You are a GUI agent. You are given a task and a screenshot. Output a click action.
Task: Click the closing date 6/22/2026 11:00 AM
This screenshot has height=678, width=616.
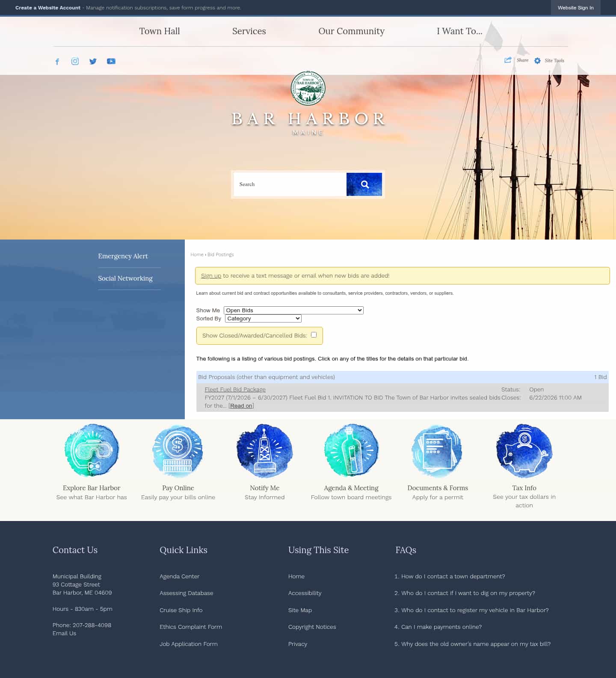point(555,397)
